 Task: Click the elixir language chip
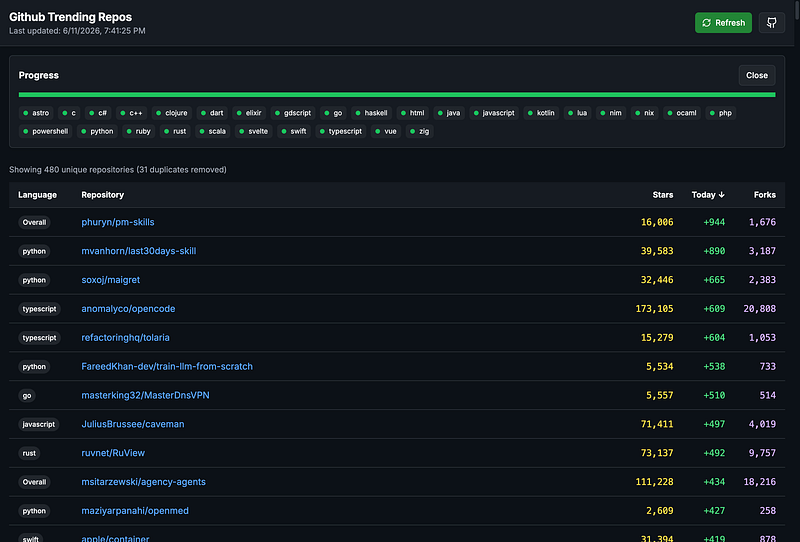[248, 113]
